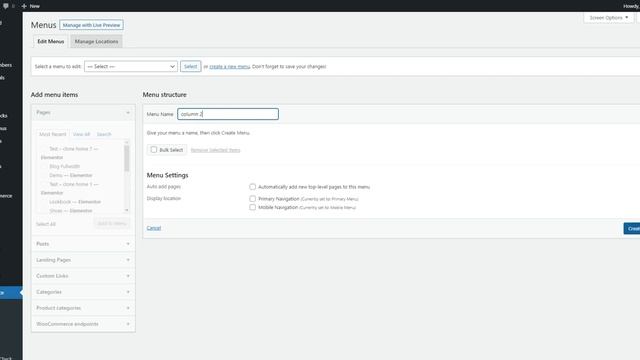
Task: Expand the WooCommerce endpoints panel
Action: pyautogui.click(x=83, y=324)
